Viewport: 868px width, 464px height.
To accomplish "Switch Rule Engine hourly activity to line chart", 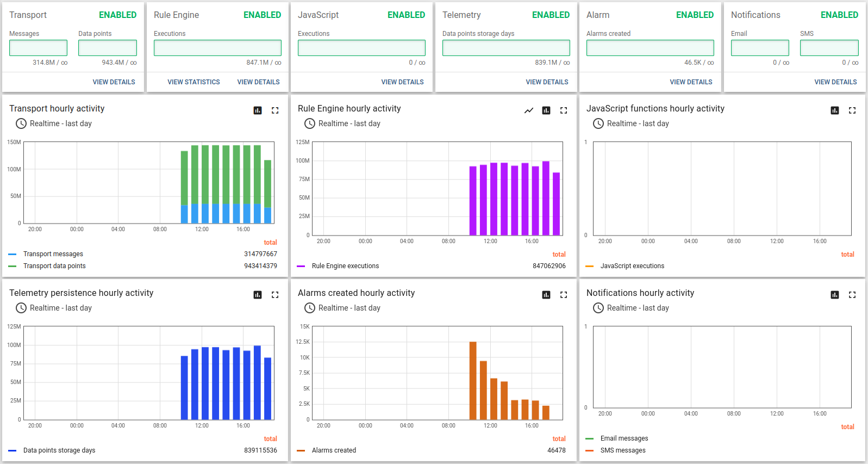I will coord(529,110).
